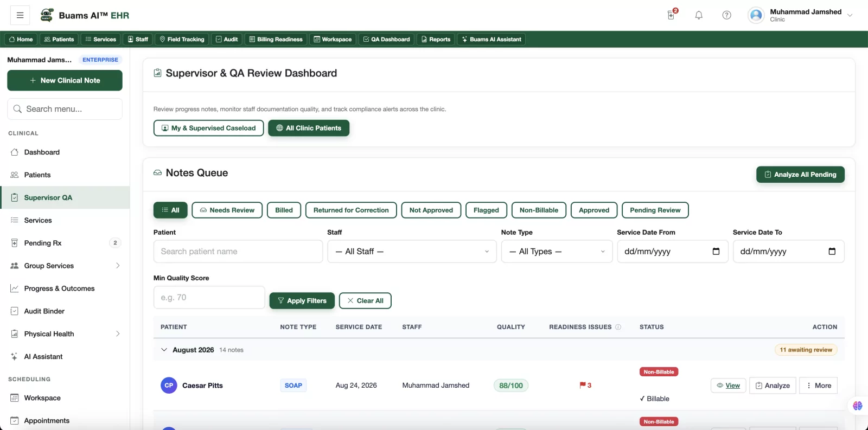Image resolution: width=868 pixels, height=430 pixels.
Task: Click the user avatar icon
Action: [x=756, y=15]
